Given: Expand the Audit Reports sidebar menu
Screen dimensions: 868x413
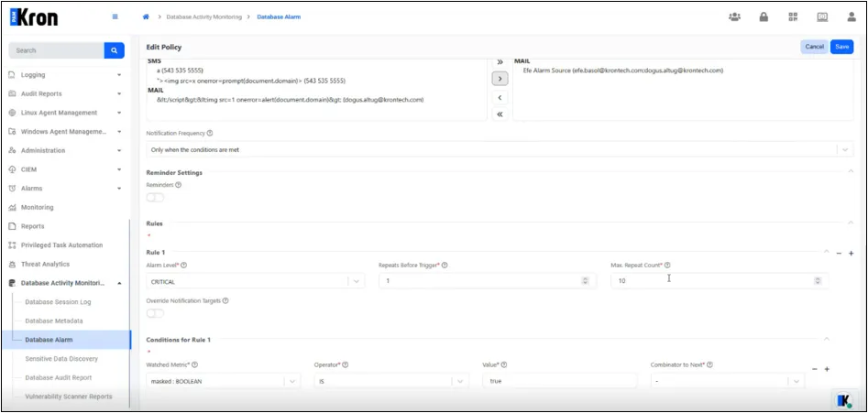Looking at the screenshot, I should point(65,93).
